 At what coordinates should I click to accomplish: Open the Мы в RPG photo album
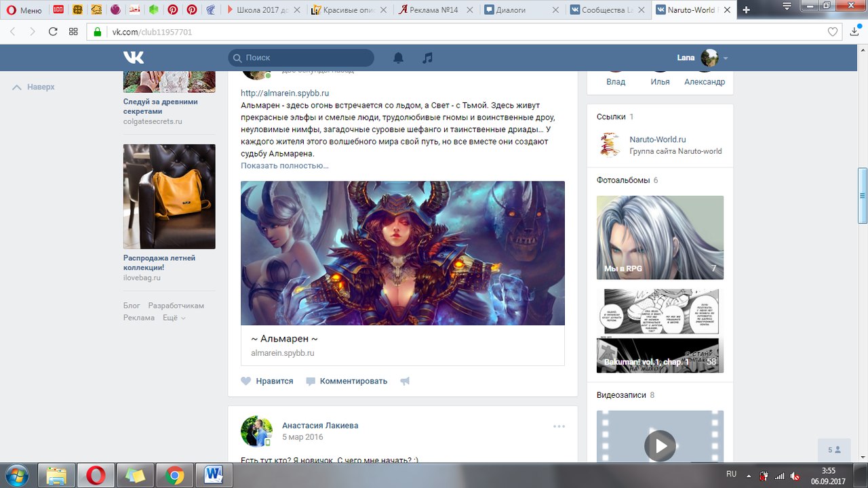tap(660, 237)
